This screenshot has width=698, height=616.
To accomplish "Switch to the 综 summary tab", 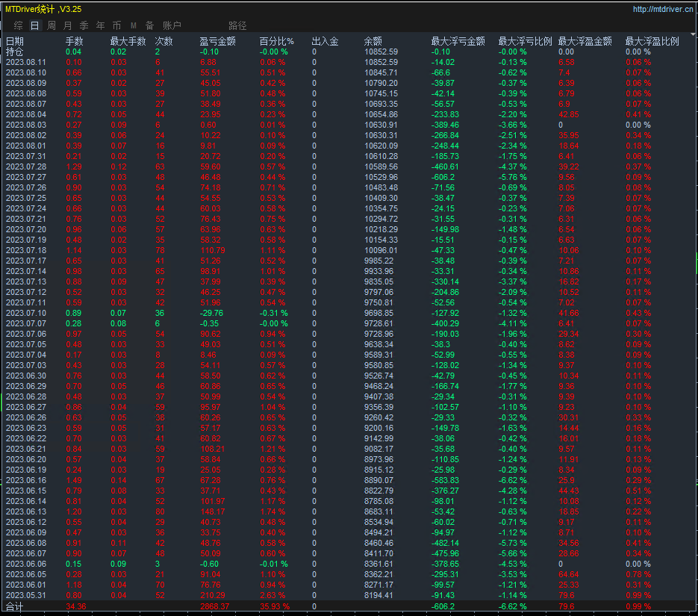I will pos(18,25).
